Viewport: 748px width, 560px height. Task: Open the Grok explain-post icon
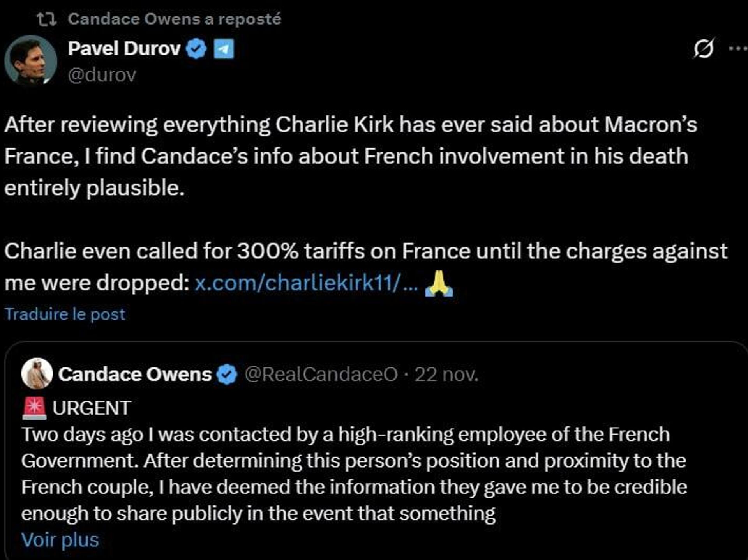(x=704, y=49)
